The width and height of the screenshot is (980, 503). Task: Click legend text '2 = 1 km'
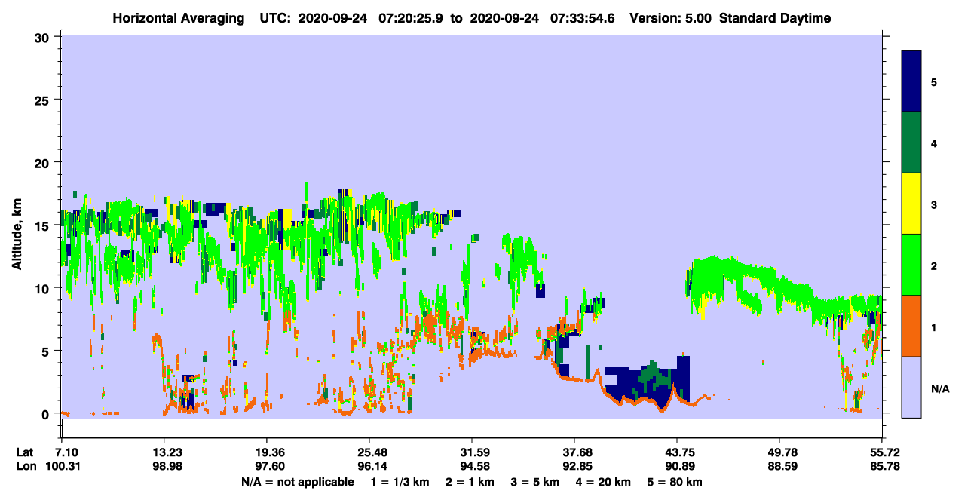pos(470,482)
